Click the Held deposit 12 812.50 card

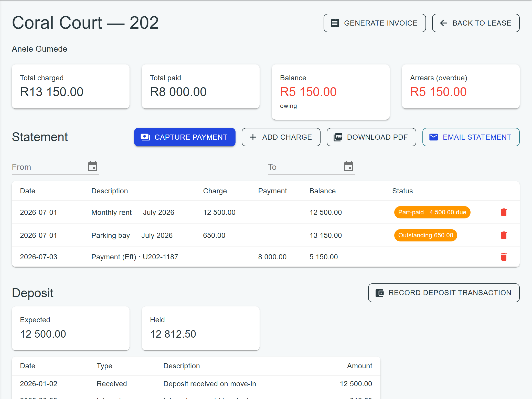tap(201, 328)
